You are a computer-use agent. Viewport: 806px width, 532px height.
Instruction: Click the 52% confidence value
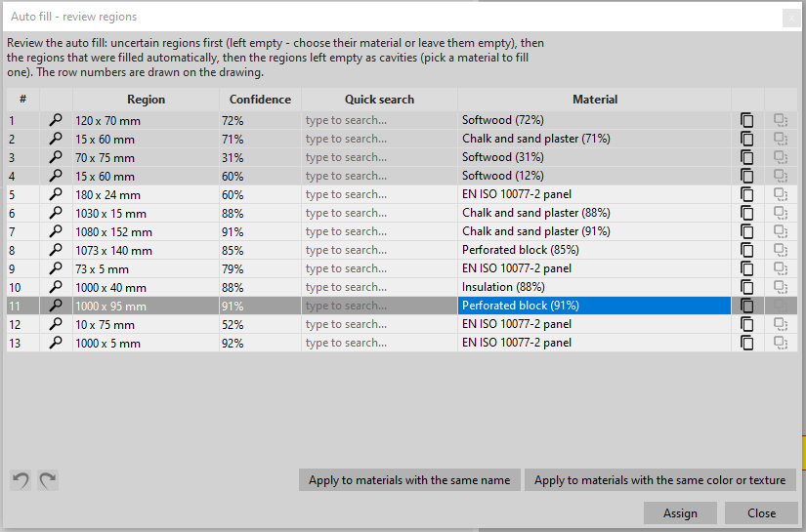click(233, 324)
